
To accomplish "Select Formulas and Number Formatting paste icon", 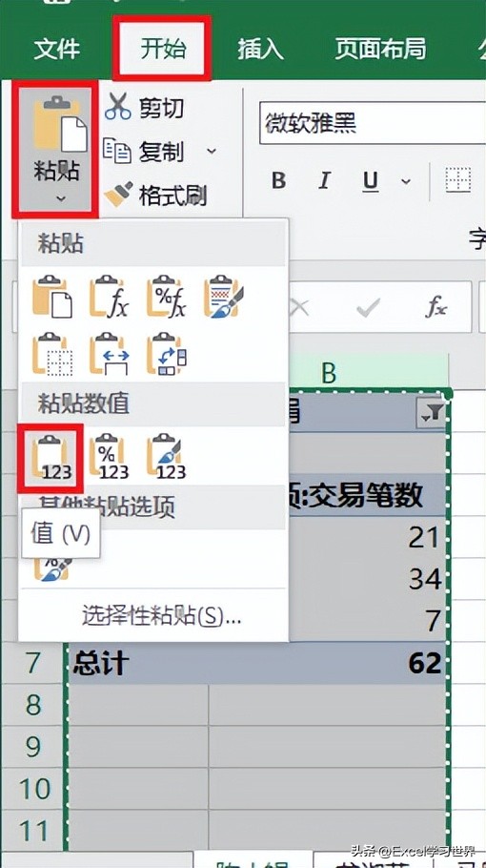I will pos(167,297).
